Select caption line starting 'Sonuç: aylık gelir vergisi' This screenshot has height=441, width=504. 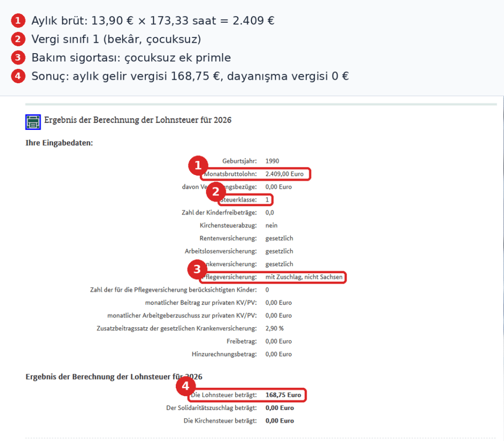tap(190, 76)
